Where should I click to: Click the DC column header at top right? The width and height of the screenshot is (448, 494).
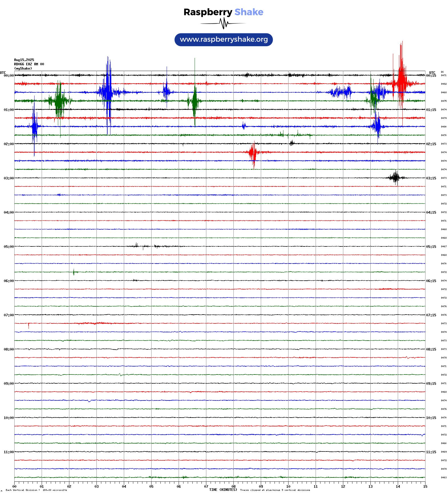(x=442, y=72)
